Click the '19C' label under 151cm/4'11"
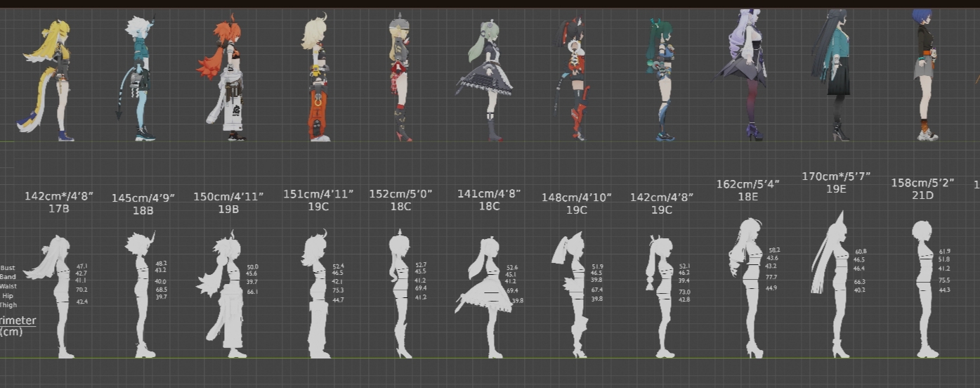This screenshot has width=980, height=388. click(318, 207)
